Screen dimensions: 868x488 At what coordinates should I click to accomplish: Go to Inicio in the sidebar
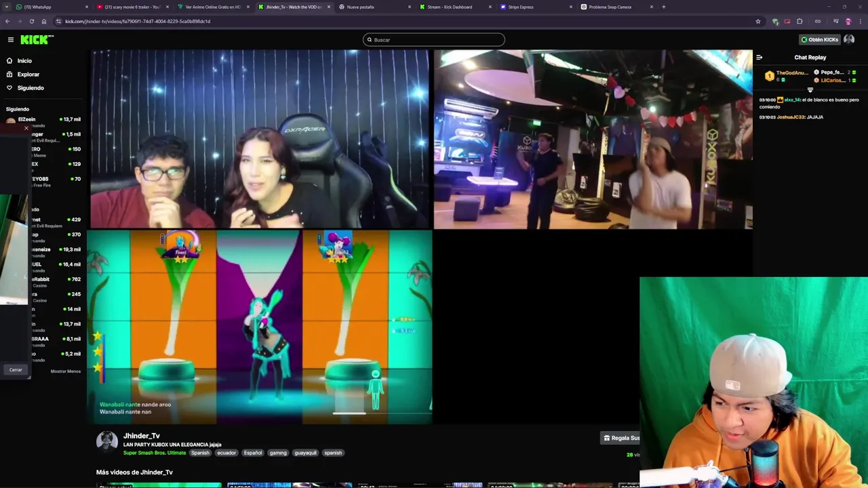tap(24, 61)
